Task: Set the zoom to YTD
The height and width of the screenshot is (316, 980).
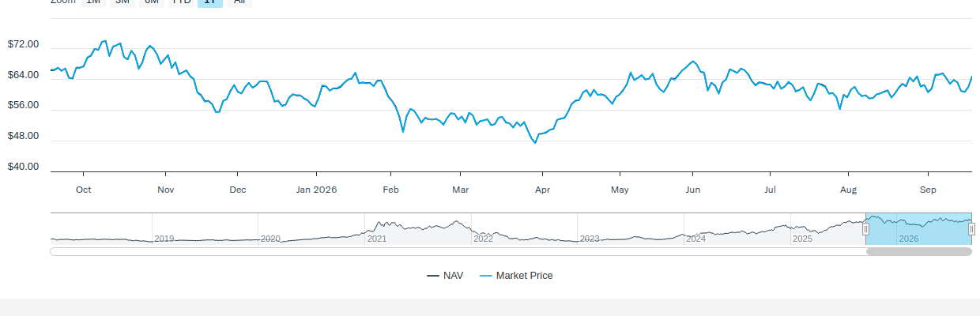Action: tap(181, 2)
